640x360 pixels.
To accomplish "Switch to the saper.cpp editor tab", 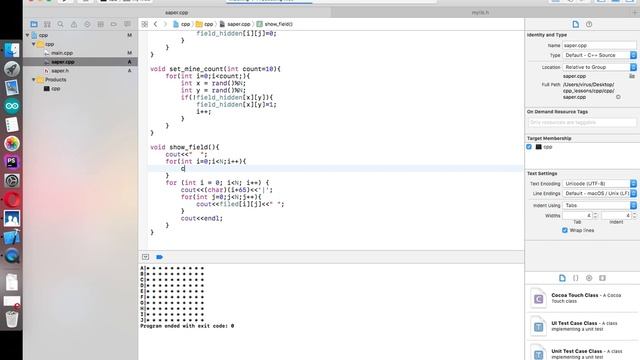I will tap(177, 13).
